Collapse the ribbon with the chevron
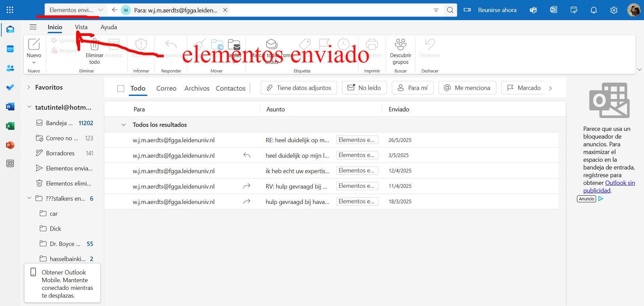This screenshot has height=306, width=644. 639,70
